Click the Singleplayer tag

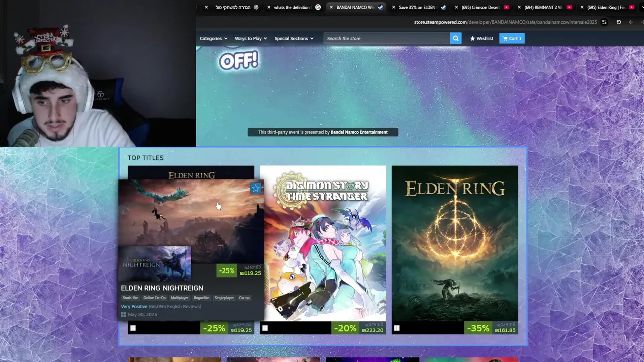[x=224, y=298]
